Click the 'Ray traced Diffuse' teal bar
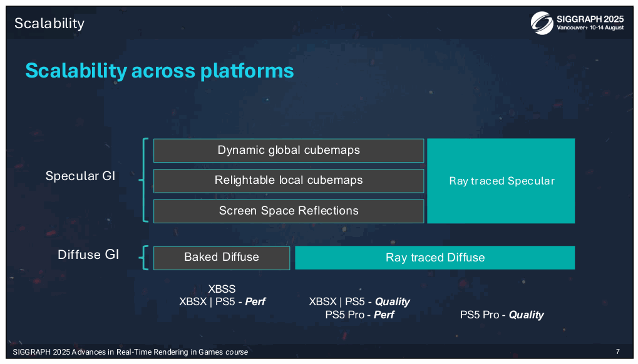 (x=435, y=258)
